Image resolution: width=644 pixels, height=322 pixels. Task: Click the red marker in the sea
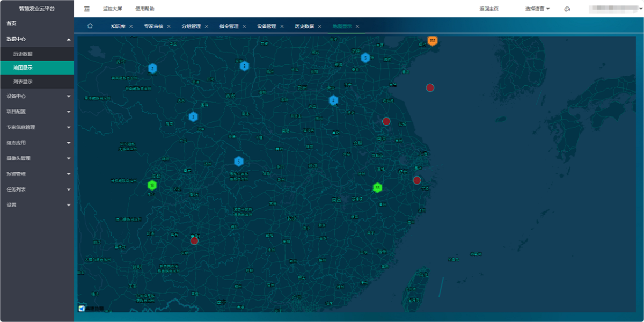[x=430, y=87]
